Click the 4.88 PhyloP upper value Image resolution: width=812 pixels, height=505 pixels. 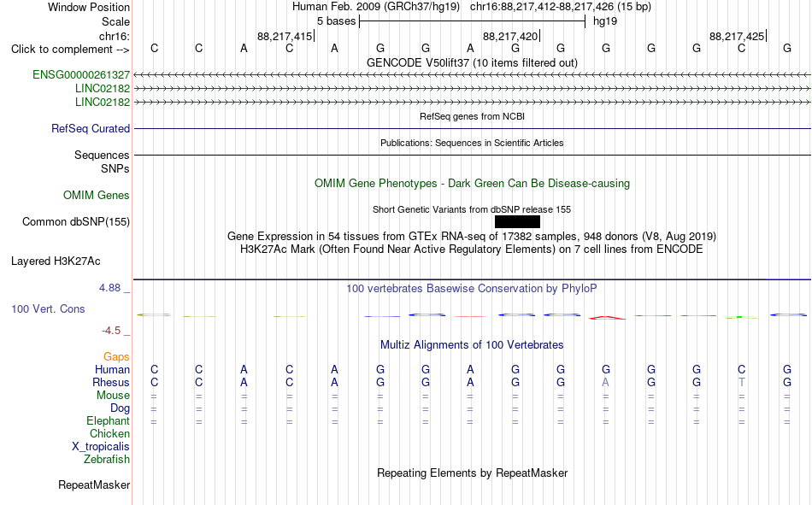[x=109, y=287]
